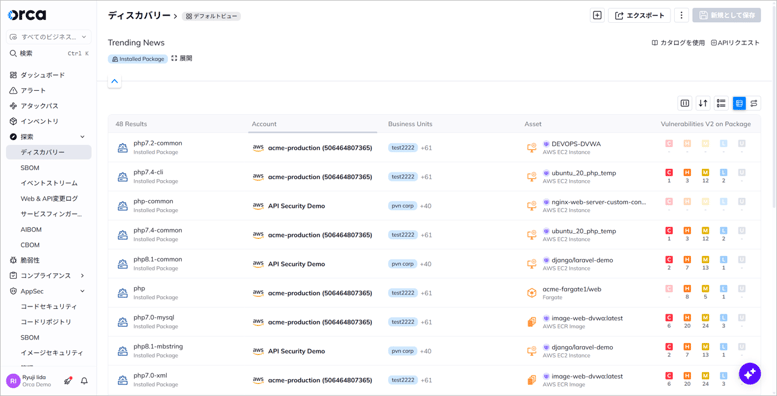Collapse the query panel with up chevron

114,81
